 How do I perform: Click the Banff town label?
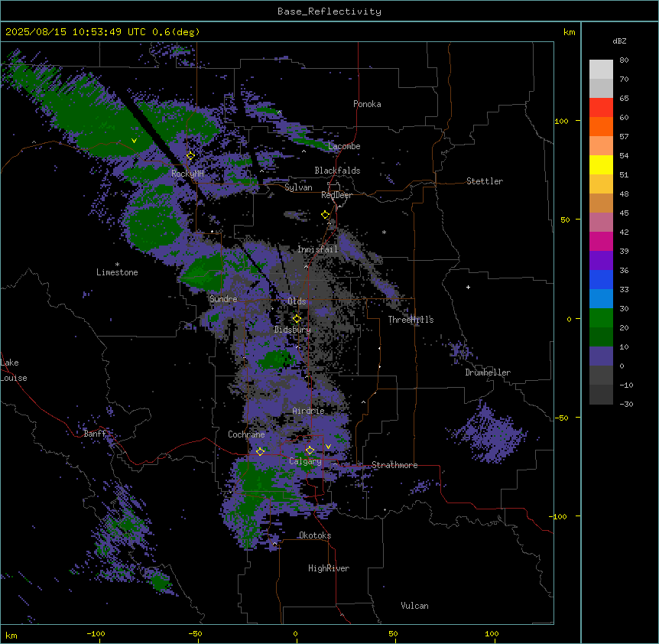(x=95, y=434)
